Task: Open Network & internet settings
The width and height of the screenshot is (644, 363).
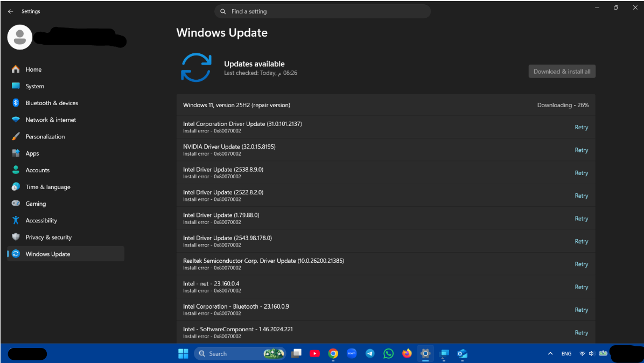Action: [66, 120]
